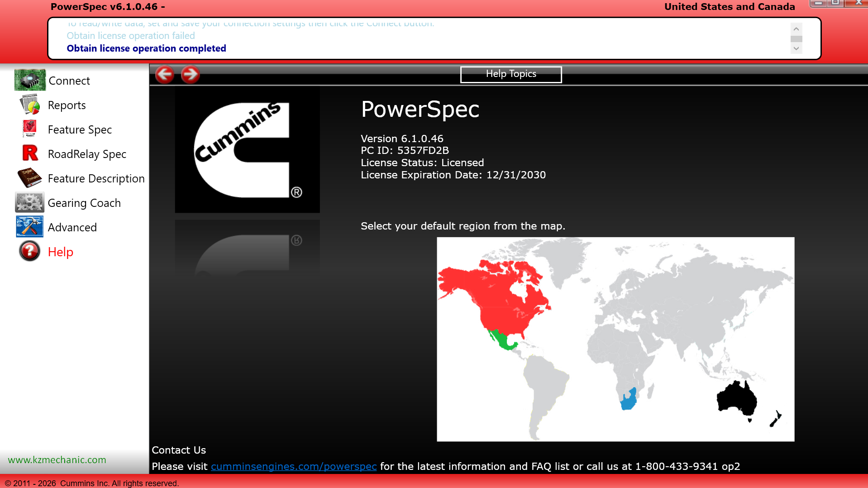868x488 pixels.
Task: Open the cumminsengines.com/powerspec link
Action: (x=294, y=466)
